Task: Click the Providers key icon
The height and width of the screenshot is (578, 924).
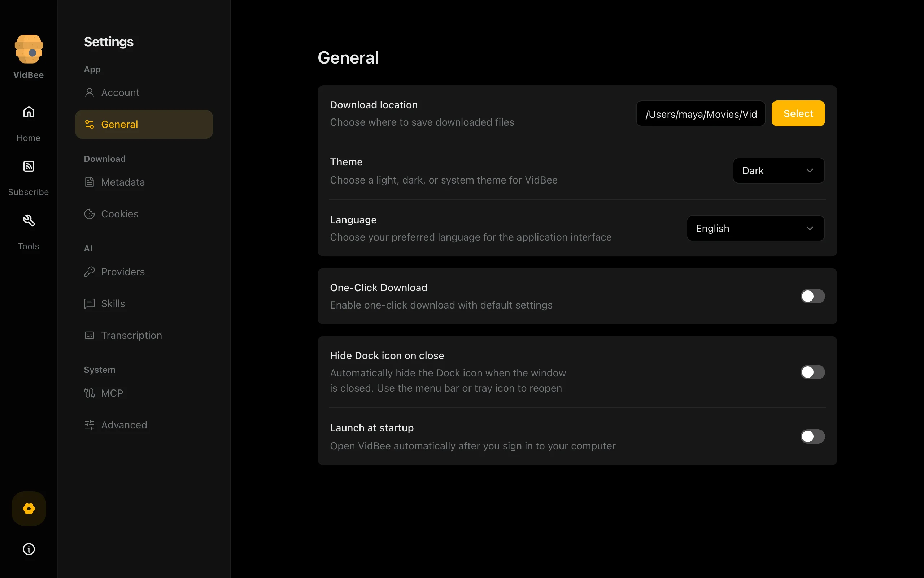Action: click(x=90, y=271)
